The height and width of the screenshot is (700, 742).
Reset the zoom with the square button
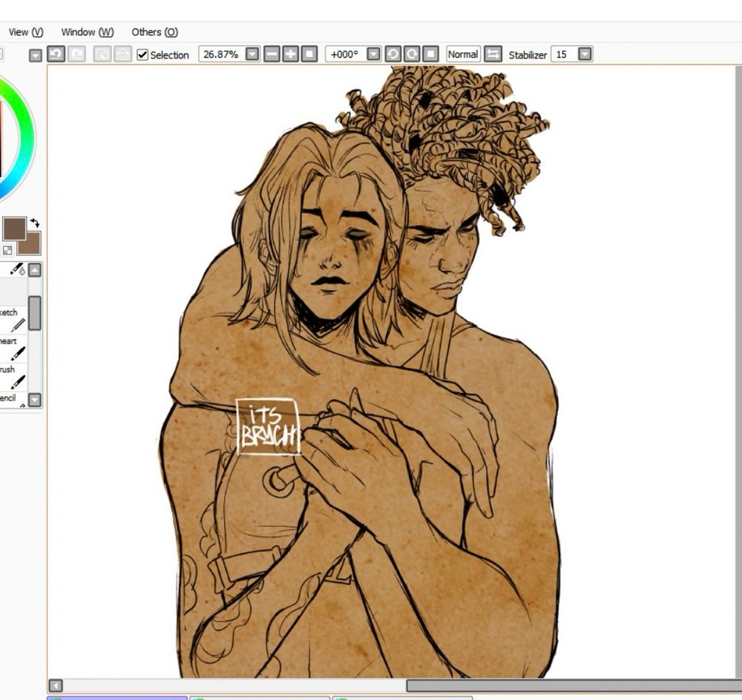(309, 54)
